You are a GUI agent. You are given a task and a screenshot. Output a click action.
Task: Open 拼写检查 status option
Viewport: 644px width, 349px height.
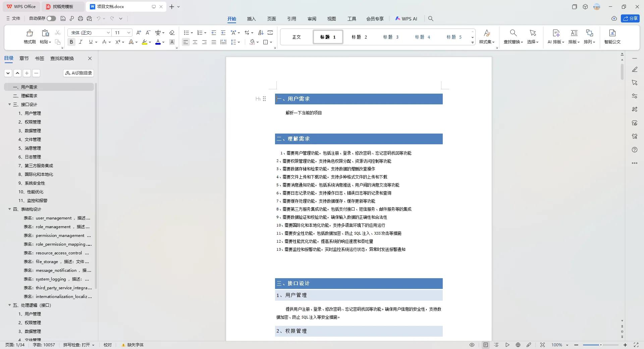79,345
